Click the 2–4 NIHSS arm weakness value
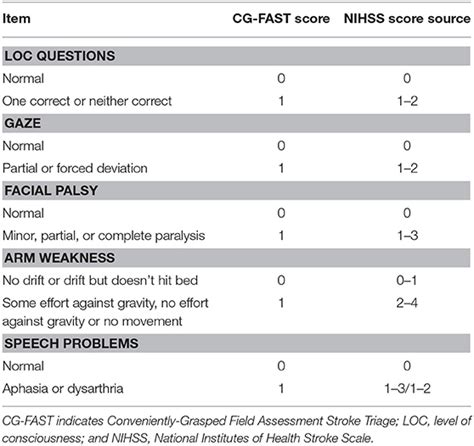The width and height of the screenshot is (474, 446). pos(407,303)
